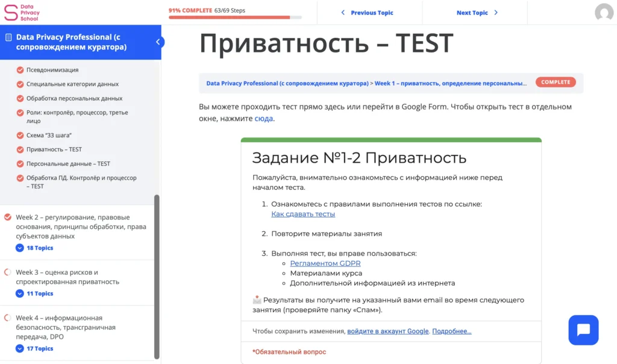The height and width of the screenshot is (364, 617).
Task: Open the Специальные категории данных lesson
Action: click(72, 84)
